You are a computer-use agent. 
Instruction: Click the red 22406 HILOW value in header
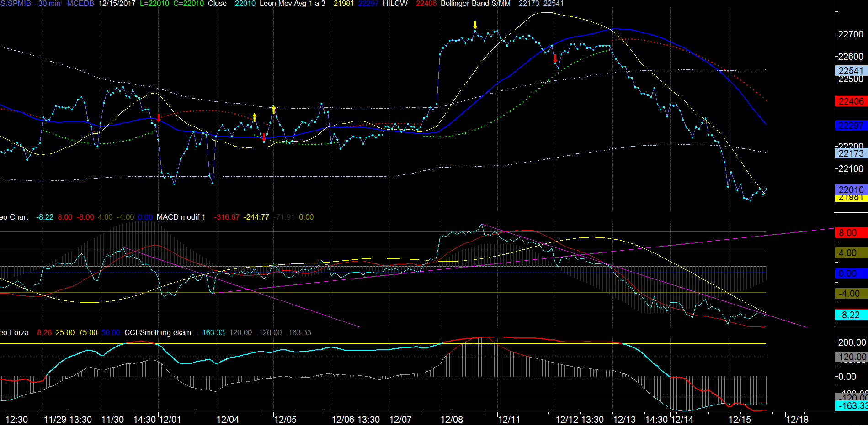(x=426, y=4)
